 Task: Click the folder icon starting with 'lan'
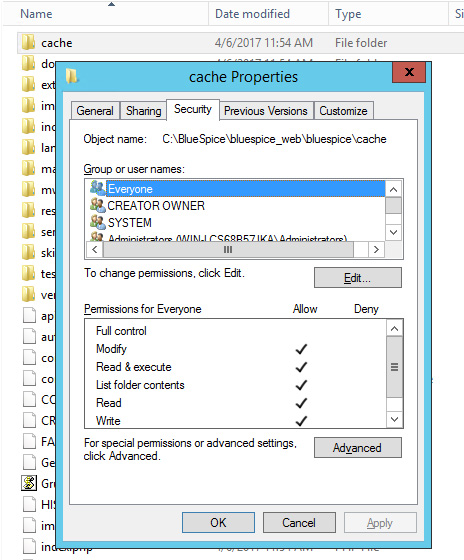[28, 148]
